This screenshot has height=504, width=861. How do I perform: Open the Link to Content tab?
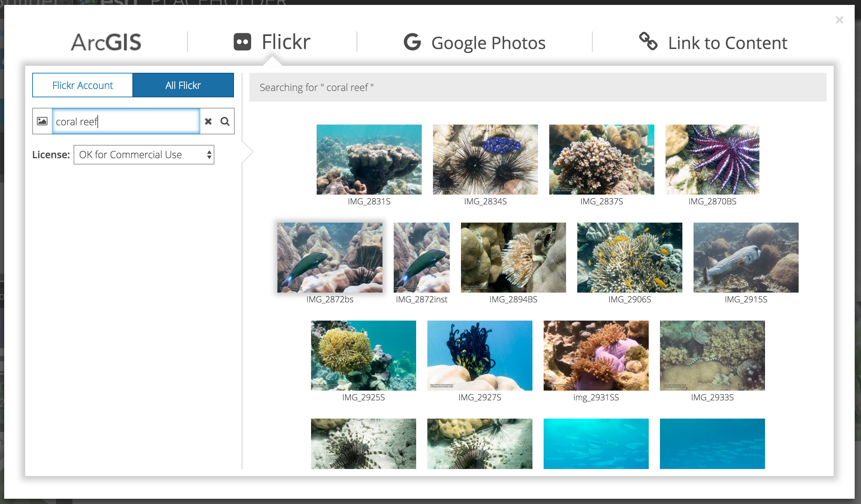pyautogui.click(x=728, y=43)
